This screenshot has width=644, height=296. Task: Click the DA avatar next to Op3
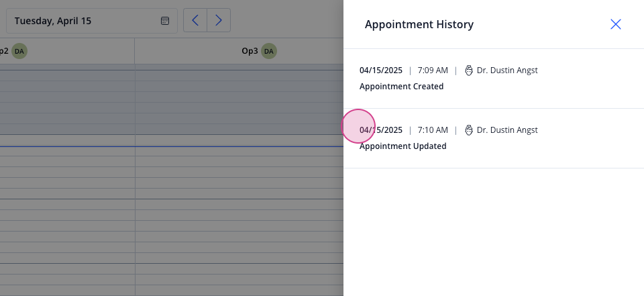tap(269, 52)
